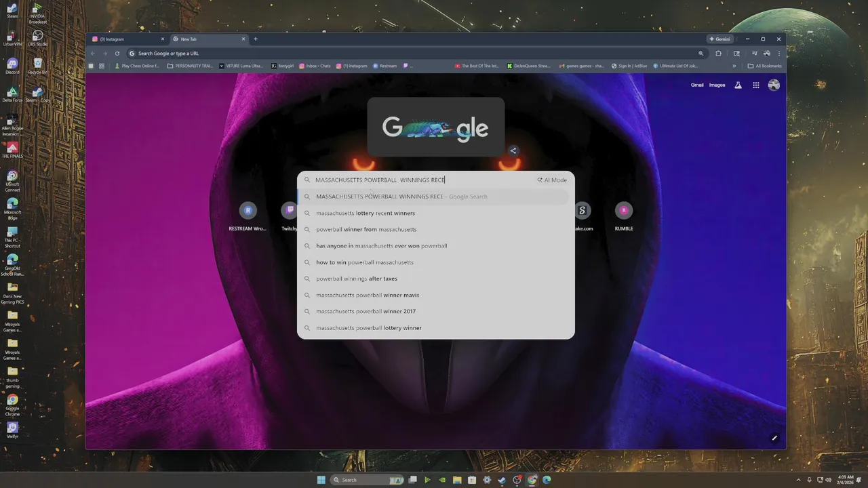Open Inbox • Chats bookmark
The image size is (868, 488).
coord(315,66)
